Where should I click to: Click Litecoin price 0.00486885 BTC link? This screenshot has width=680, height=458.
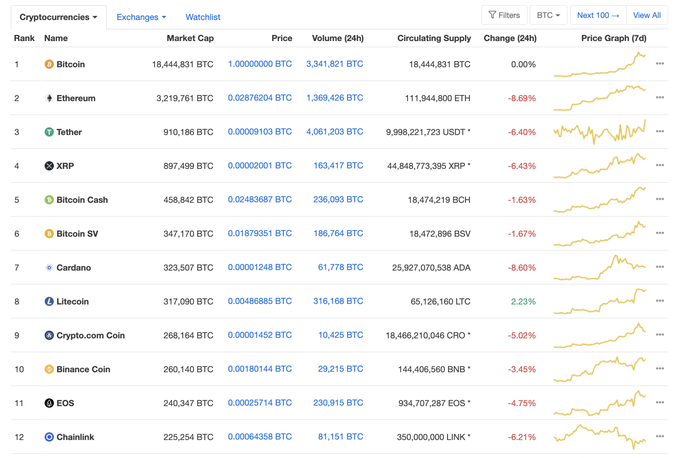pyautogui.click(x=260, y=301)
